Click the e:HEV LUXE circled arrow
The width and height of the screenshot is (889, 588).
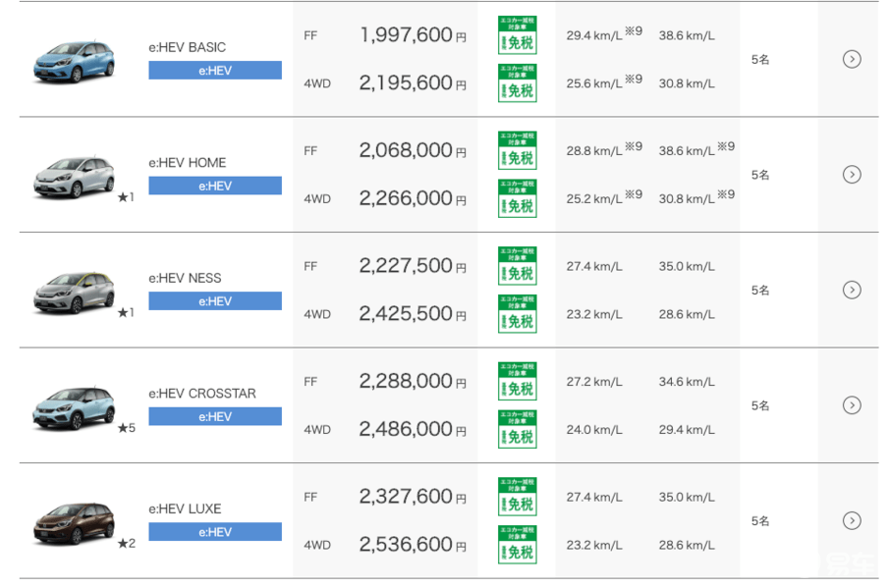852,520
